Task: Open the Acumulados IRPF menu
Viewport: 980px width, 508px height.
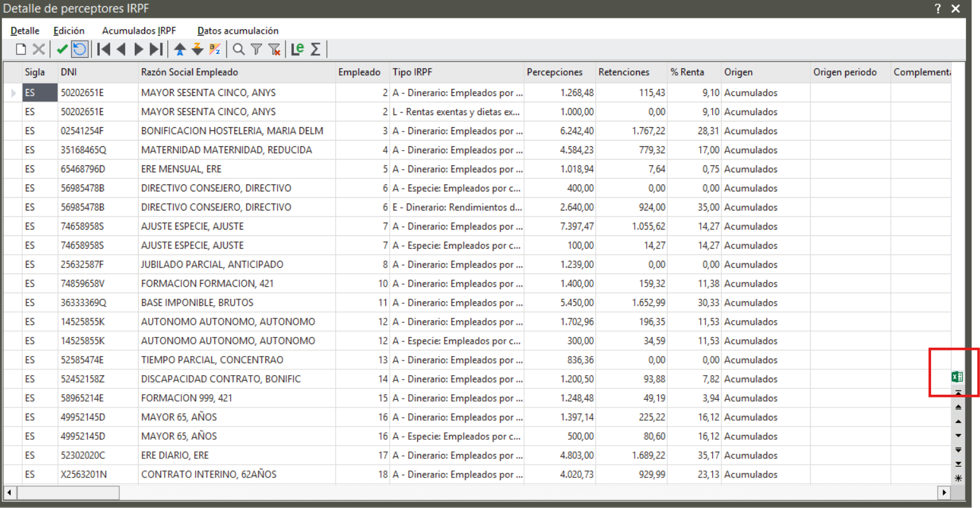Action: pyautogui.click(x=139, y=31)
